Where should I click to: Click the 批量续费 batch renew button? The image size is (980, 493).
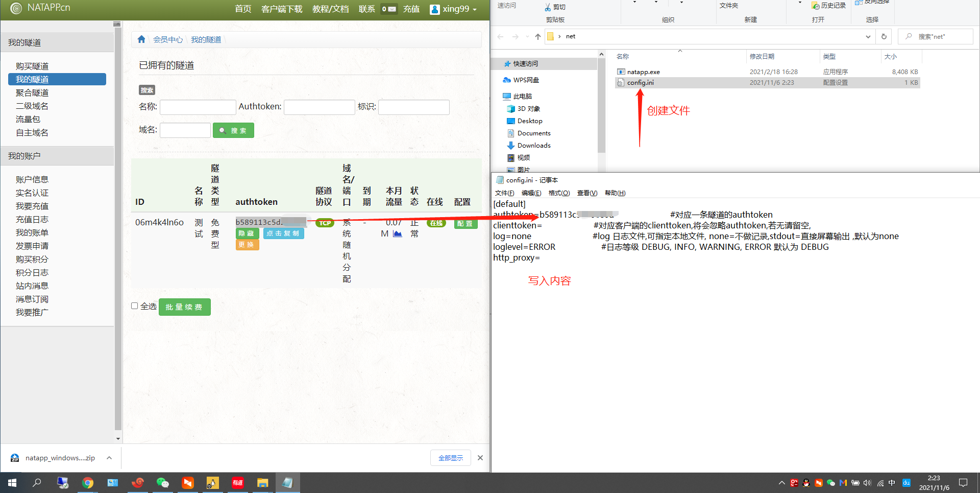point(184,307)
